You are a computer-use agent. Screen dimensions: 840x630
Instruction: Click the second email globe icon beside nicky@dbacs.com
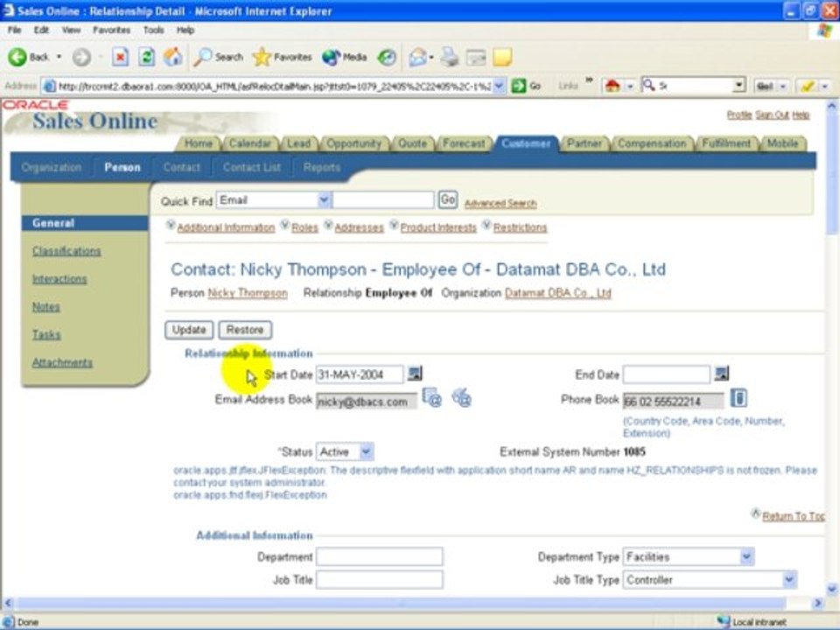pos(461,398)
